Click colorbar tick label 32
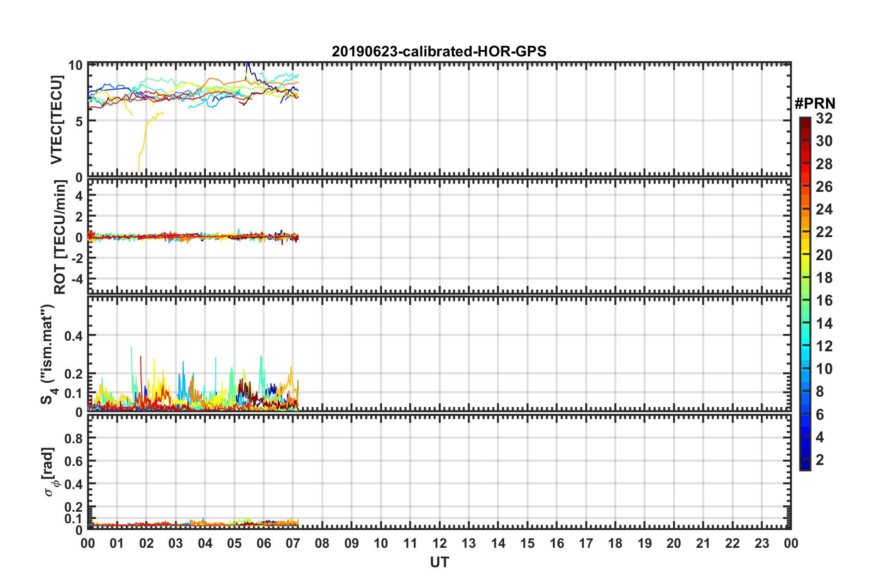The width and height of the screenshot is (879, 588). click(824, 118)
